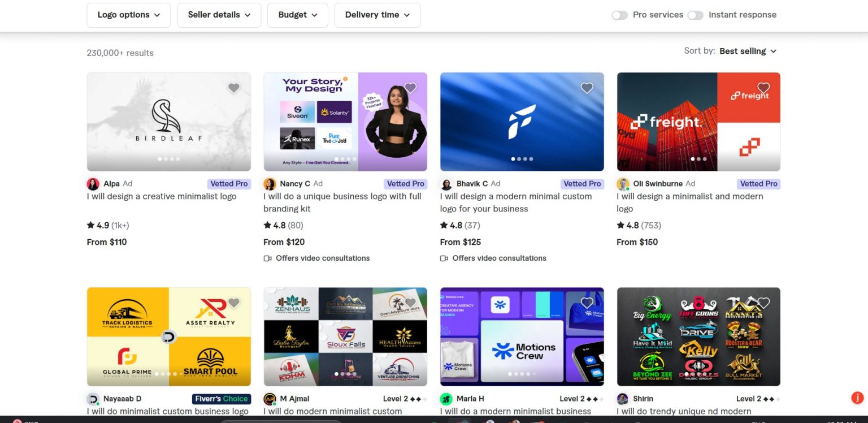Expand the Delivery time filter
The image size is (868, 423).
[377, 15]
